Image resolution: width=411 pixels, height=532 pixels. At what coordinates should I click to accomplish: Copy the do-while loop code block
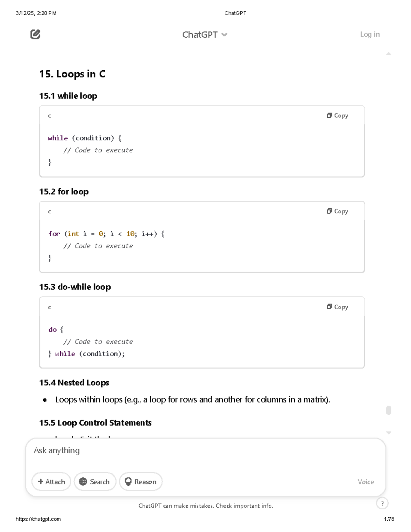pos(337,307)
